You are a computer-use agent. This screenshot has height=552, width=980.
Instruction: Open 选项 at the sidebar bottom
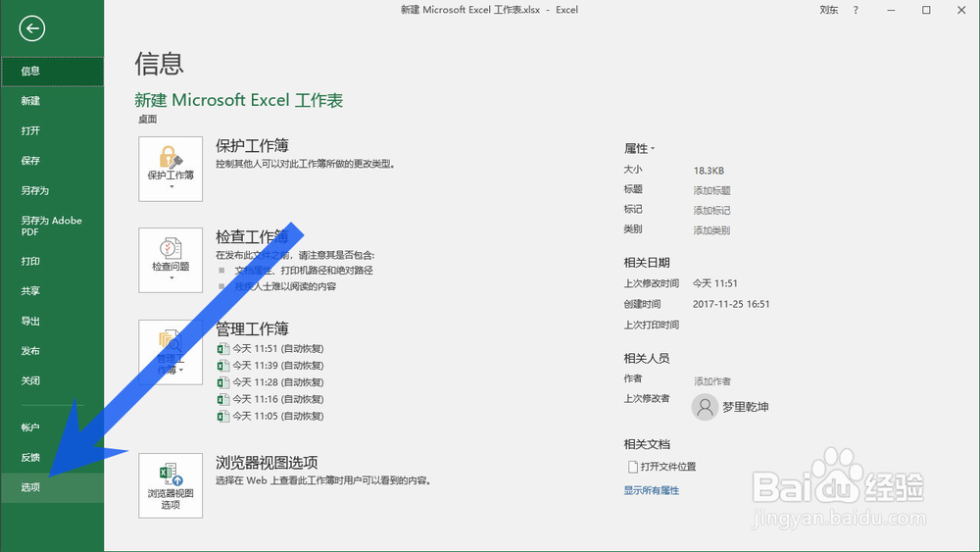coord(53,487)
